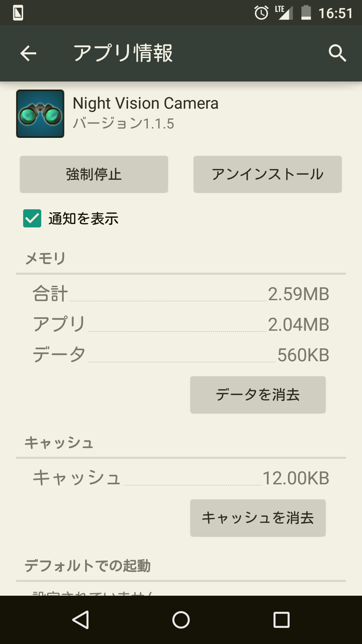
Task: Tap the キャッシュを消去 button
Action: (x=258, y=518)
